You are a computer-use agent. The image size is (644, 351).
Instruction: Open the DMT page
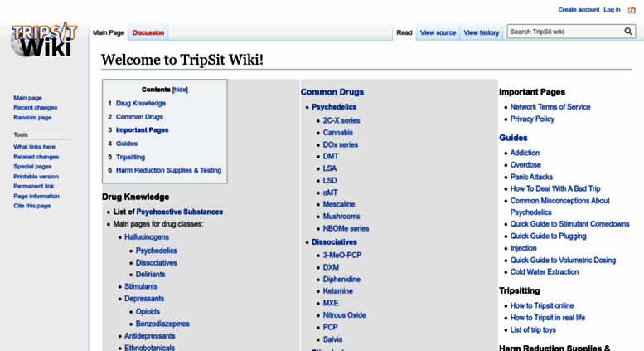pos(331,157)
